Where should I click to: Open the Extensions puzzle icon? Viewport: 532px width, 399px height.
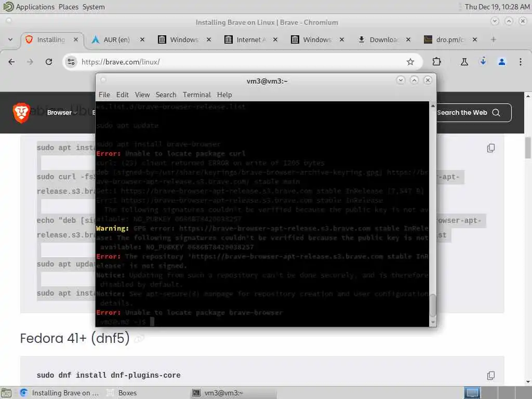pos(436,62)
